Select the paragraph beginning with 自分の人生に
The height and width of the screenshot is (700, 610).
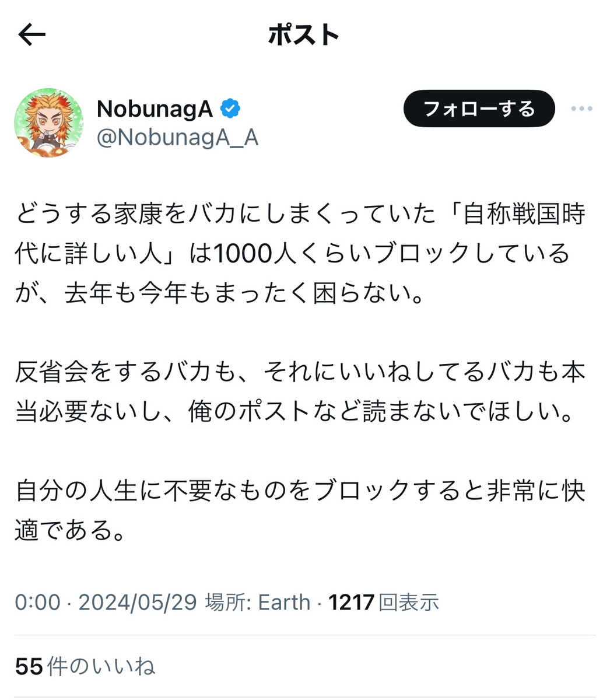[x=300, y=510]
